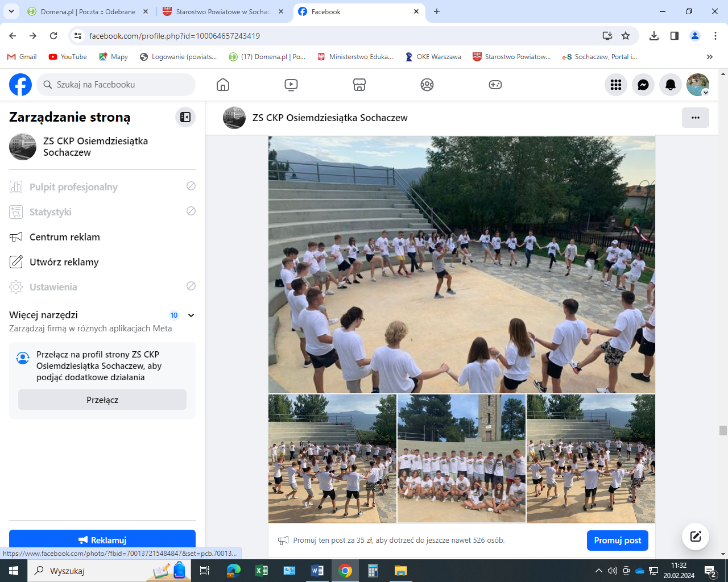Show Facebook notifications bell

point(671,85)
